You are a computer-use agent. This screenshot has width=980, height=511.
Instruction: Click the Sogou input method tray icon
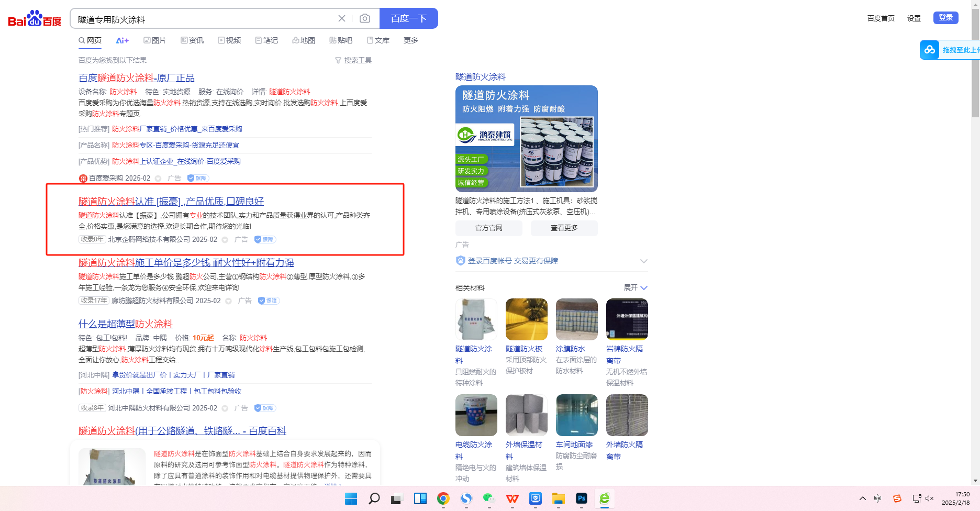point(897,498)
